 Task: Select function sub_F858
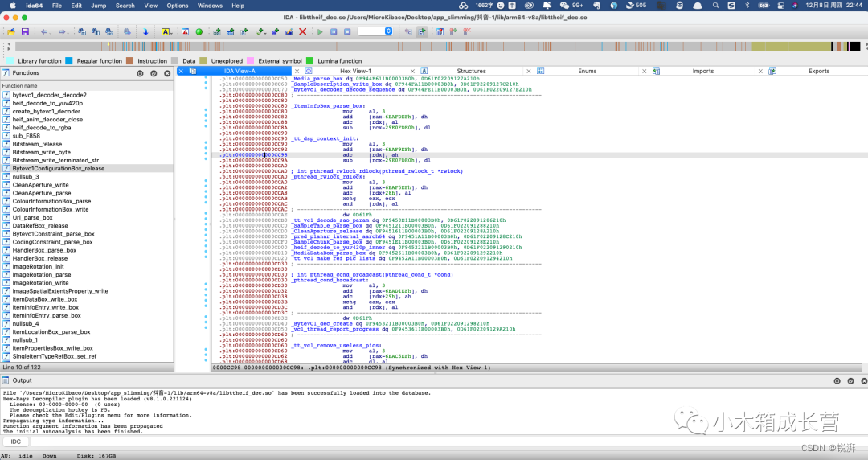point(26,136)
